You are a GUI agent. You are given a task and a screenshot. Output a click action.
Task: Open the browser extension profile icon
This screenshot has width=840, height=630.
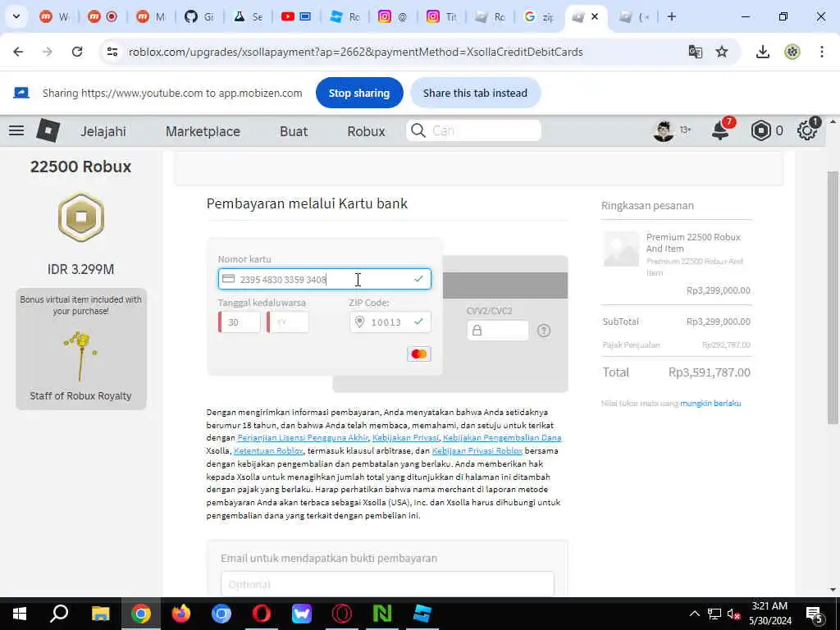(x=792, y=52)
